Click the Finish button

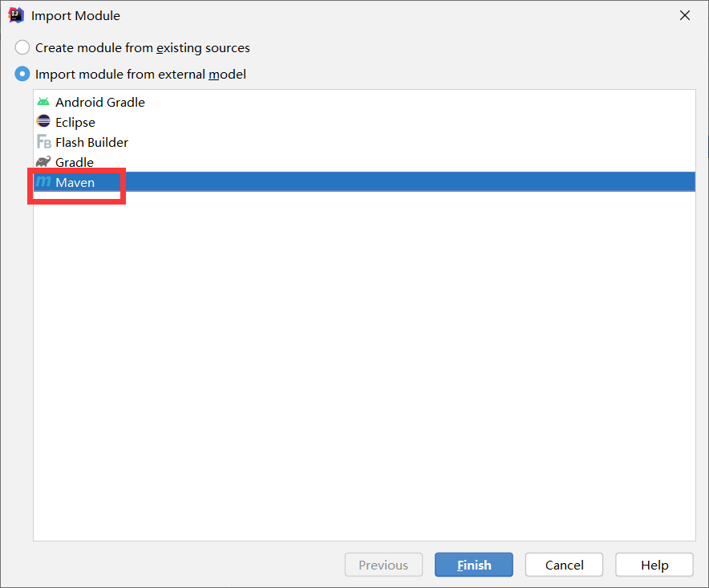coord(474,565)
